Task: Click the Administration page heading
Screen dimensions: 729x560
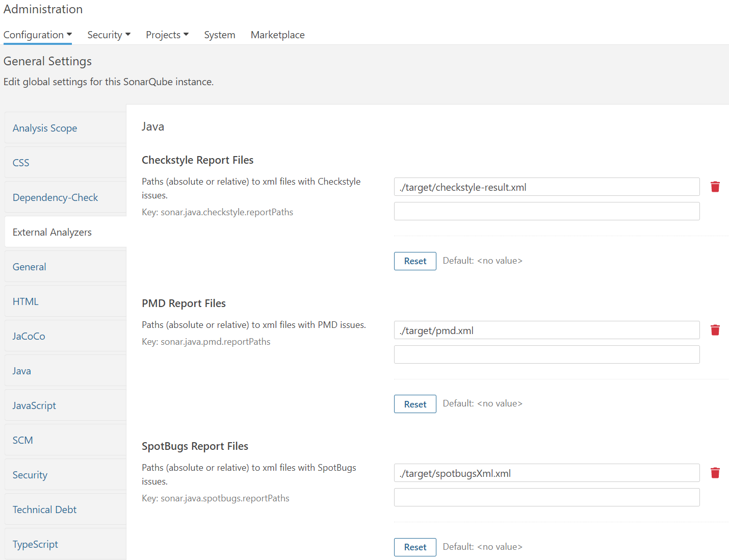Action: point(43,9)
